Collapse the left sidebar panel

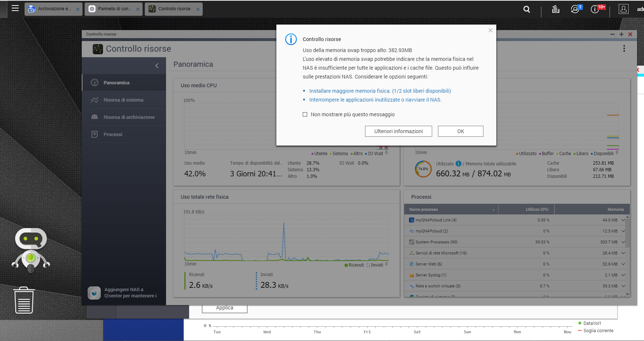(x=157, y=66)
